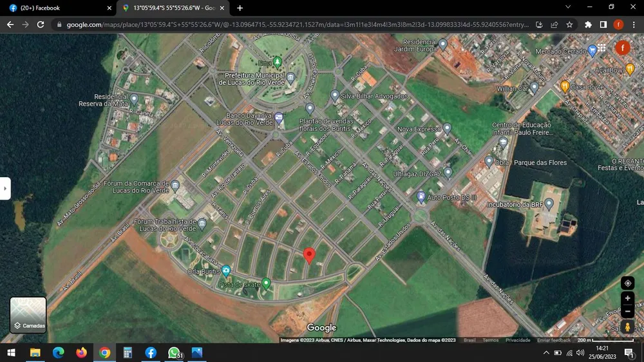Select Residencial Reserva da Mata pin
This screenshot has width=644, height=362.
[134, 99]
